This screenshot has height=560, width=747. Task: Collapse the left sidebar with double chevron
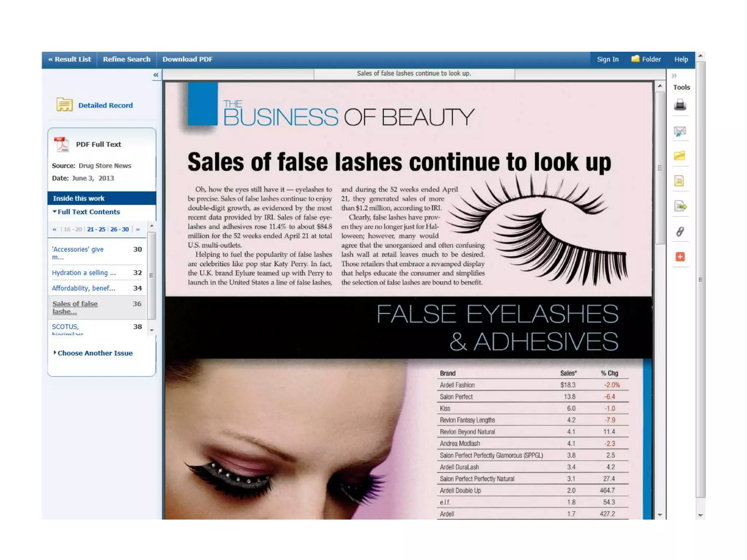tap(156, 75)
